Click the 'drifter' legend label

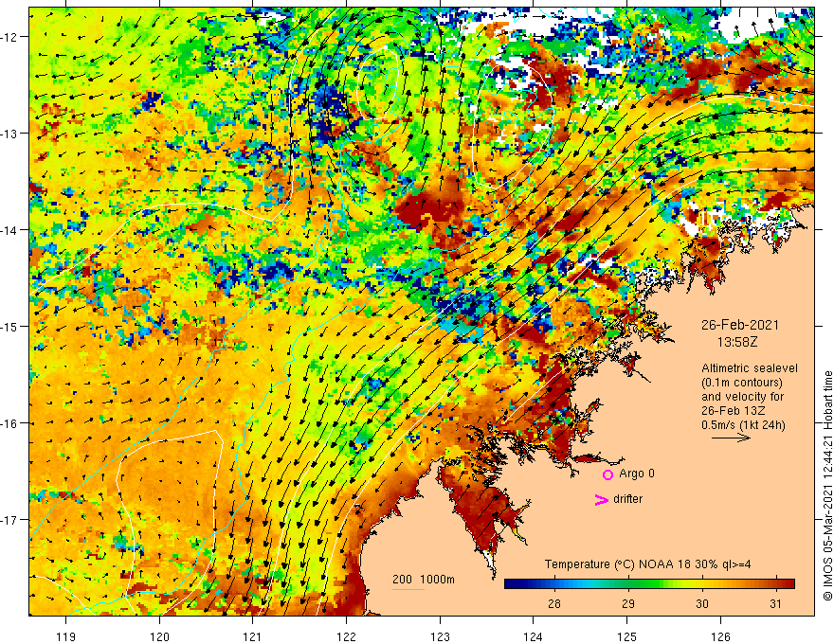click(627, 499)
